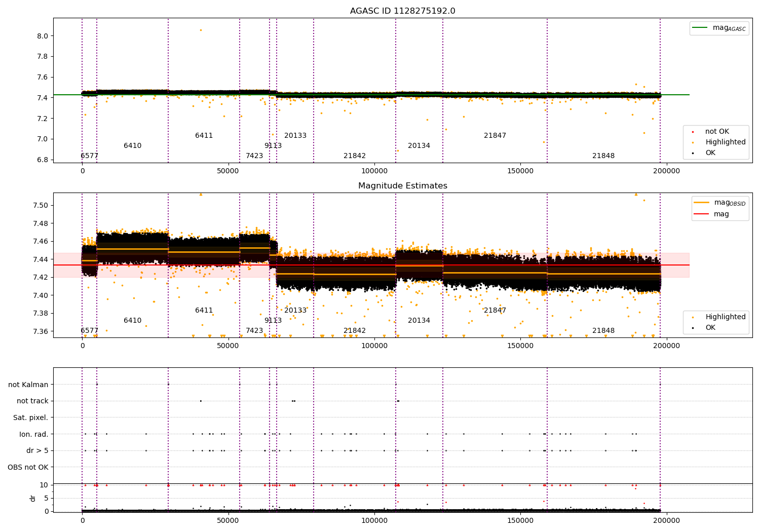This screenshot has width=760, height=532.
Task: Click OBSID label 6411 in the top plot
Action: pyautogui.click(x=204, y=136)
